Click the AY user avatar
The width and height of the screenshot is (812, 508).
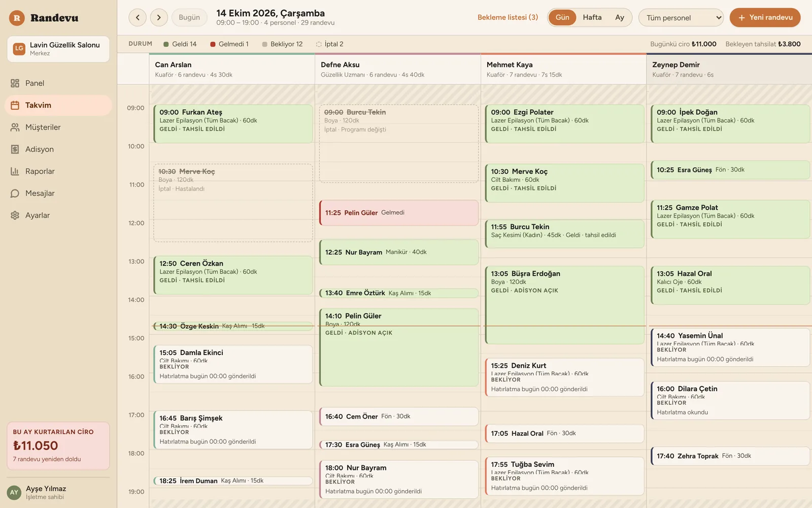point(14,492)
